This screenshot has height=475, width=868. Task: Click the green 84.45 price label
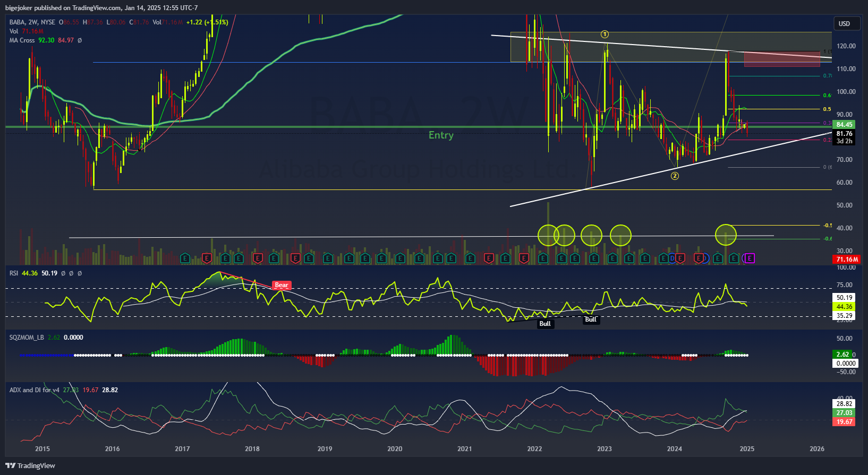(x=844, y=125)
